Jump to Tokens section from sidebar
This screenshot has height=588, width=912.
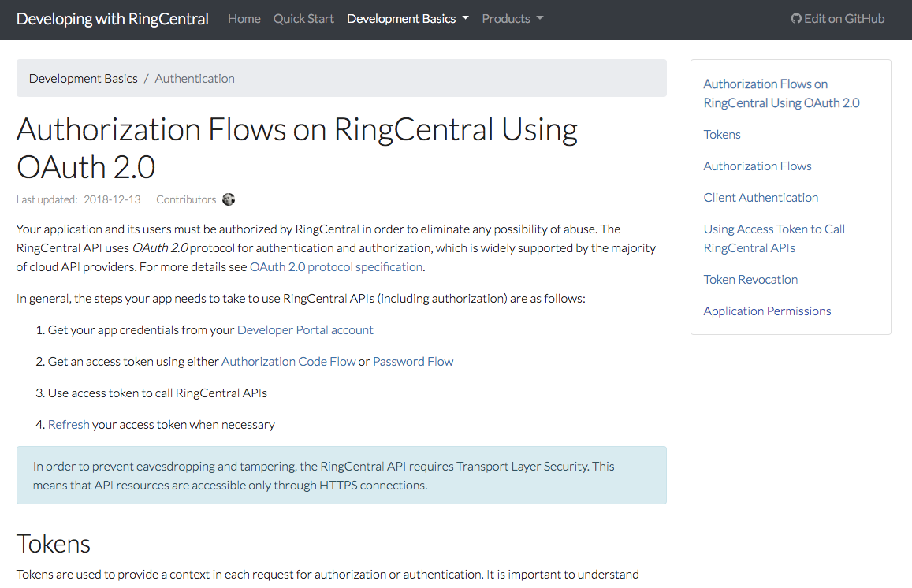point(722,134)
